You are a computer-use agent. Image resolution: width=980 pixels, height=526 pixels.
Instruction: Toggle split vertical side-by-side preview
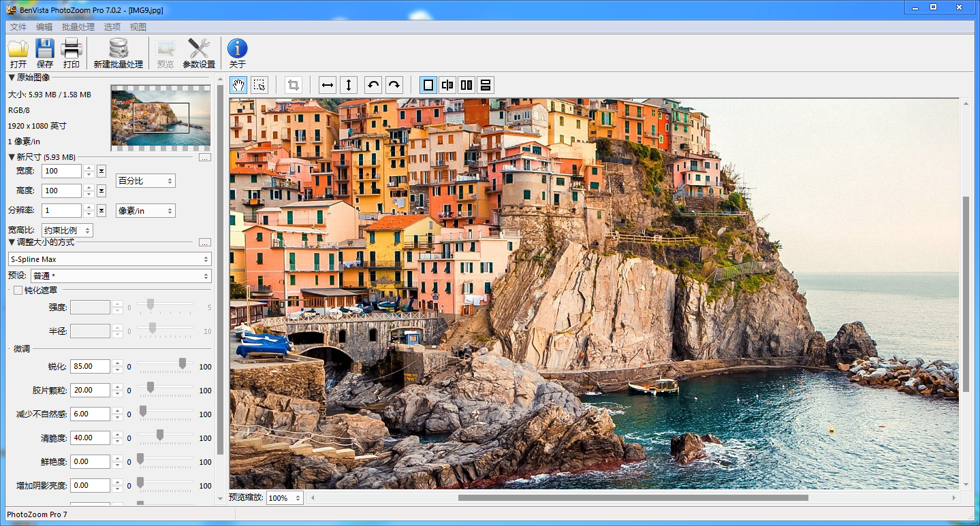coord(467,85)
